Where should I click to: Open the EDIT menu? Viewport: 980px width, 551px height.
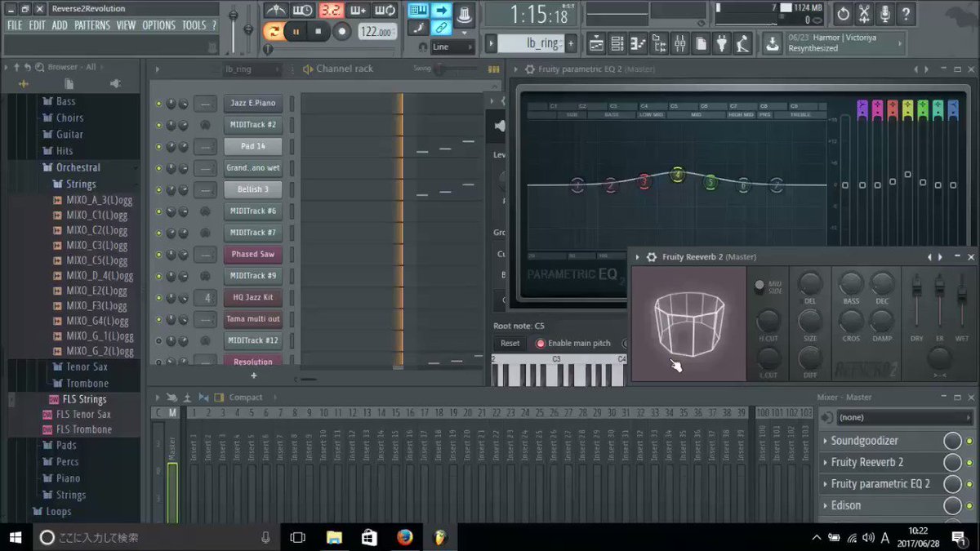point(37,25)
